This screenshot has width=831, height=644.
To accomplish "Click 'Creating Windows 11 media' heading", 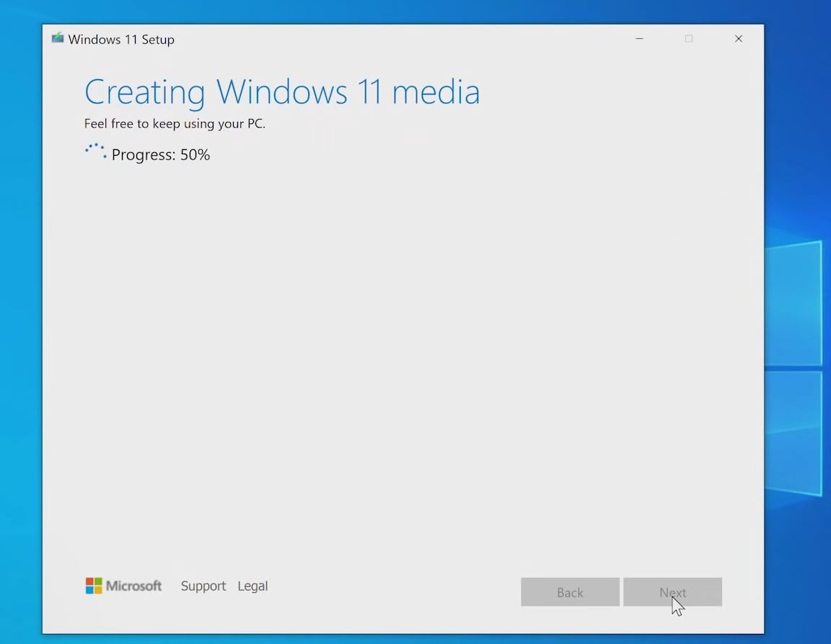I will 282,92.
